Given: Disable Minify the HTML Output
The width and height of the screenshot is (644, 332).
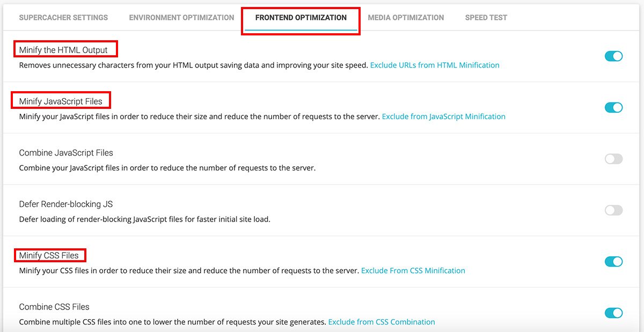Looking at the screenshot, I should click(x=613, y=56).
